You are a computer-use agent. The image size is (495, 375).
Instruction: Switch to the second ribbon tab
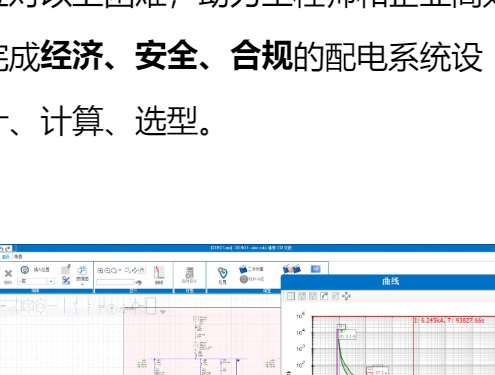[x=18, y=257]
